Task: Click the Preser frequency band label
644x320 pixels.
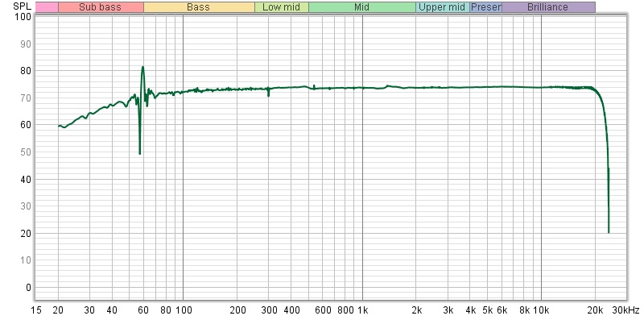Action: tap(486, 7)
